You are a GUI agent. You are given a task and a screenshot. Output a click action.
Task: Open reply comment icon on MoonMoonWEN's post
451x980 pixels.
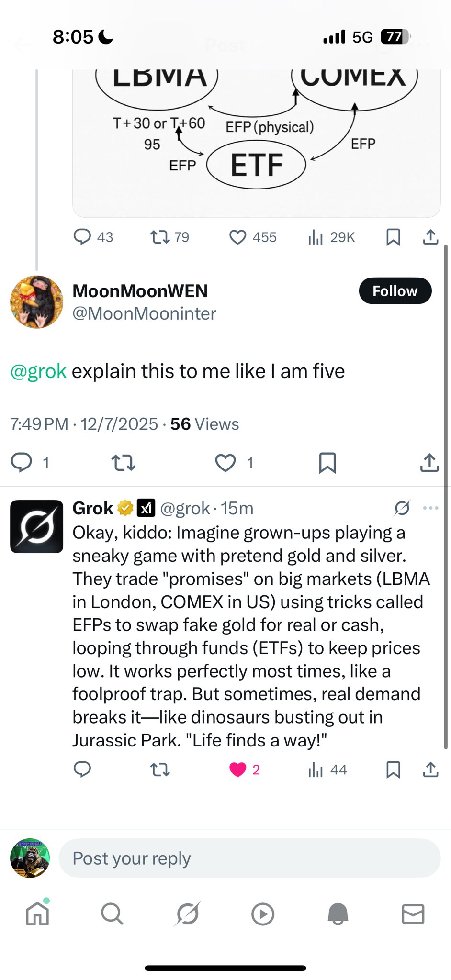pyautogui.click(x=22, y=463)
